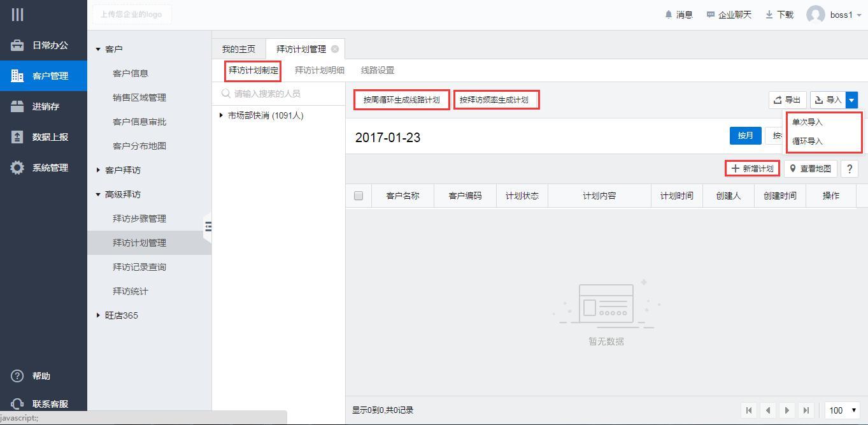Close the 拜访计划管理 tab

click(335, 49)
